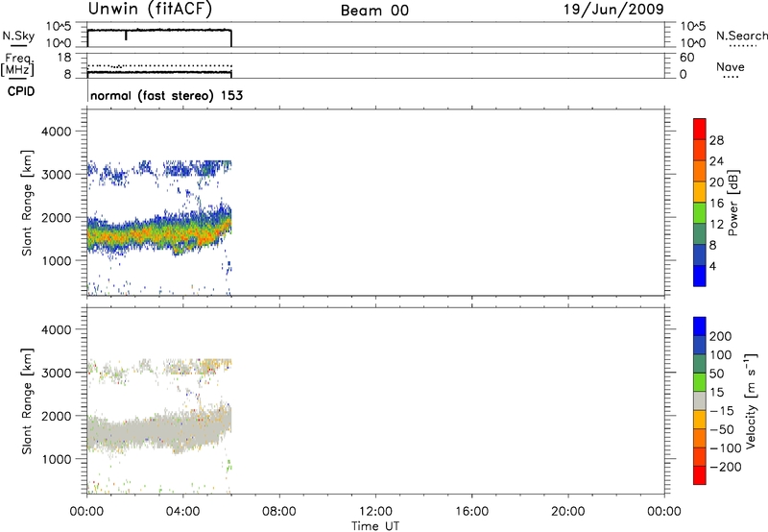Click the '20:00' time axis label
768x532 pixels.
[568, 512]
